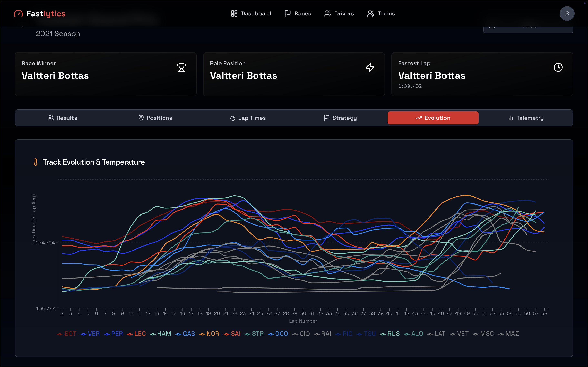Click lap 30 tick on chart axis
This screenshot has height=367, width=588.
303,313
